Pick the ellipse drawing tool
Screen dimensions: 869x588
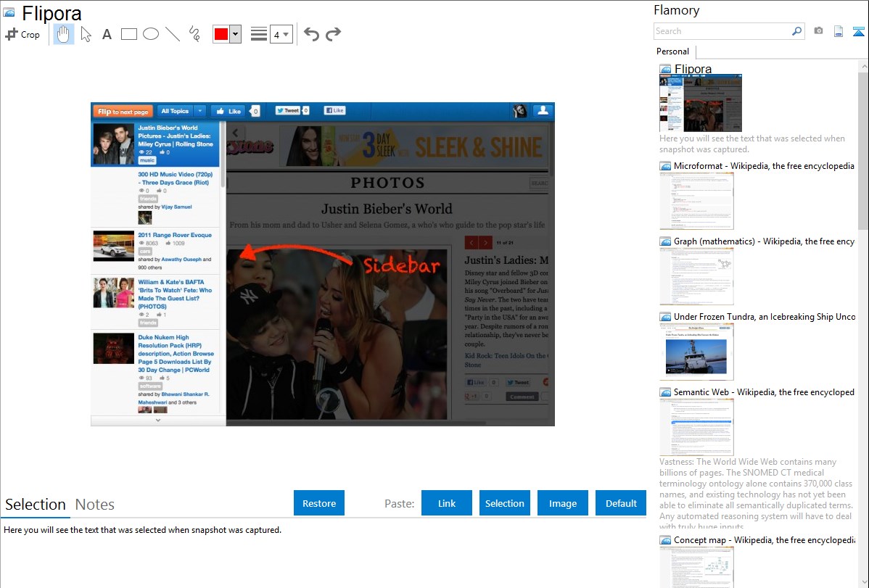pos(151,34)
